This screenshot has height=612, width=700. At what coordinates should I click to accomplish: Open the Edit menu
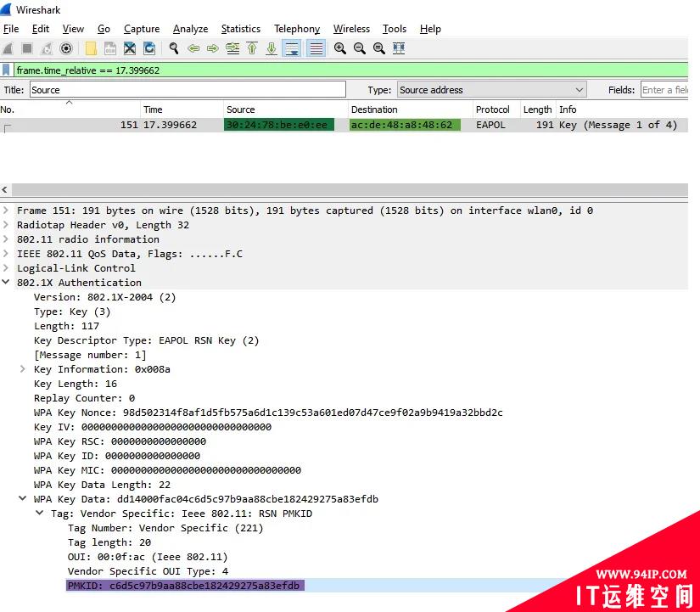(41, 29)
